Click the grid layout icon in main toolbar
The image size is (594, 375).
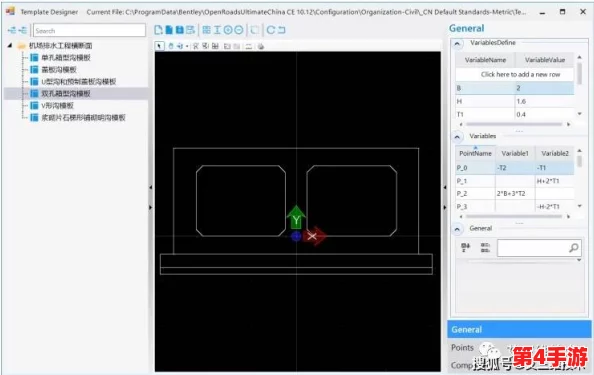tap(206, 30)
